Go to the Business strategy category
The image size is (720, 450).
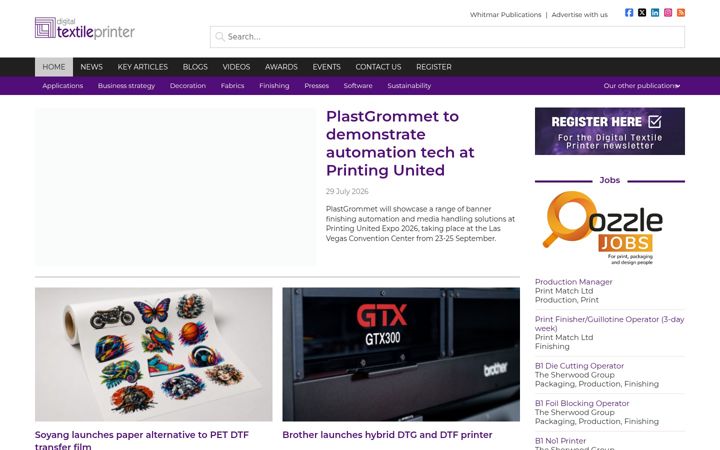126,86
